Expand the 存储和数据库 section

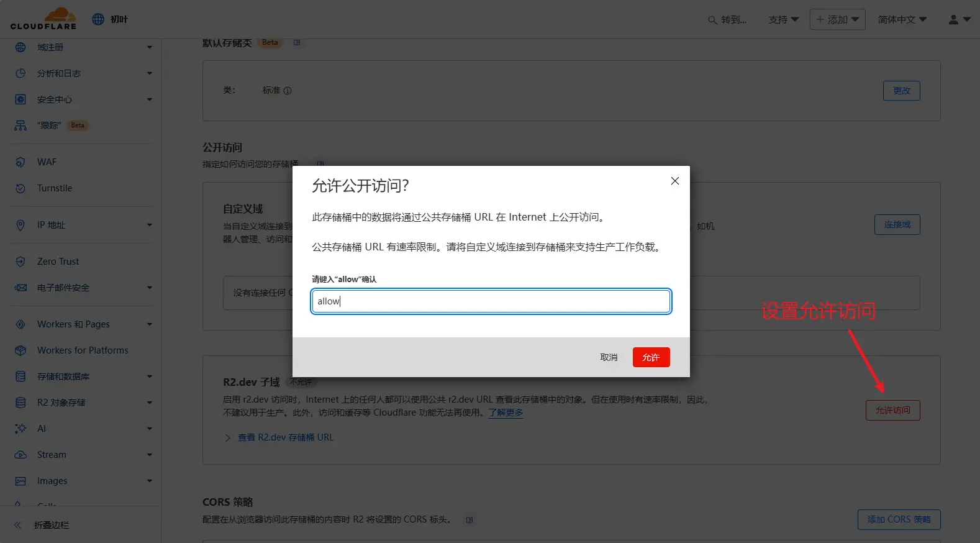[150, 376]
